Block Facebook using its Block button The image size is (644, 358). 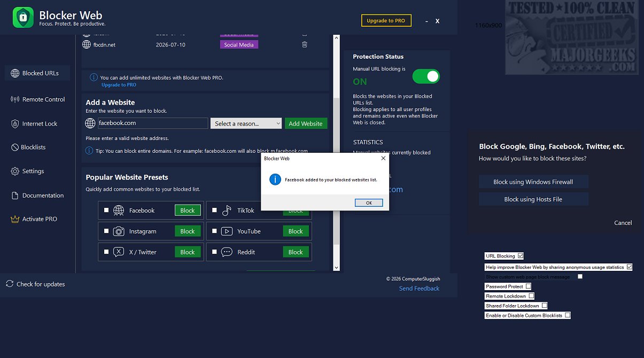(x=188, y=211)
